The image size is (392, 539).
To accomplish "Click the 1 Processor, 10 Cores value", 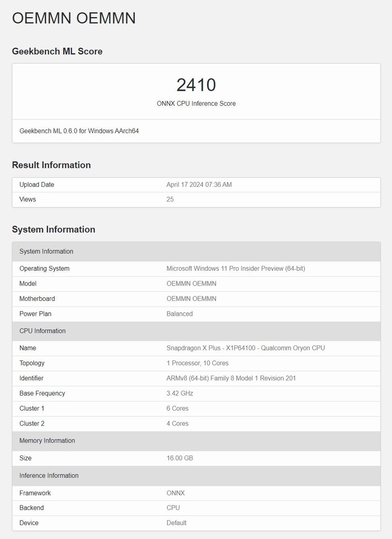I will click(198, 363).
